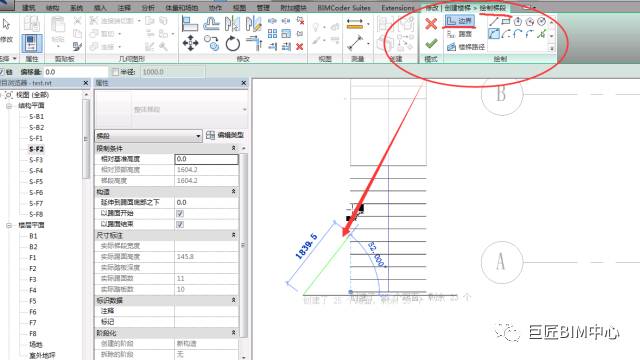Open the F1 floor plan view
Screen dimensions: 640x360
(33, 258)
